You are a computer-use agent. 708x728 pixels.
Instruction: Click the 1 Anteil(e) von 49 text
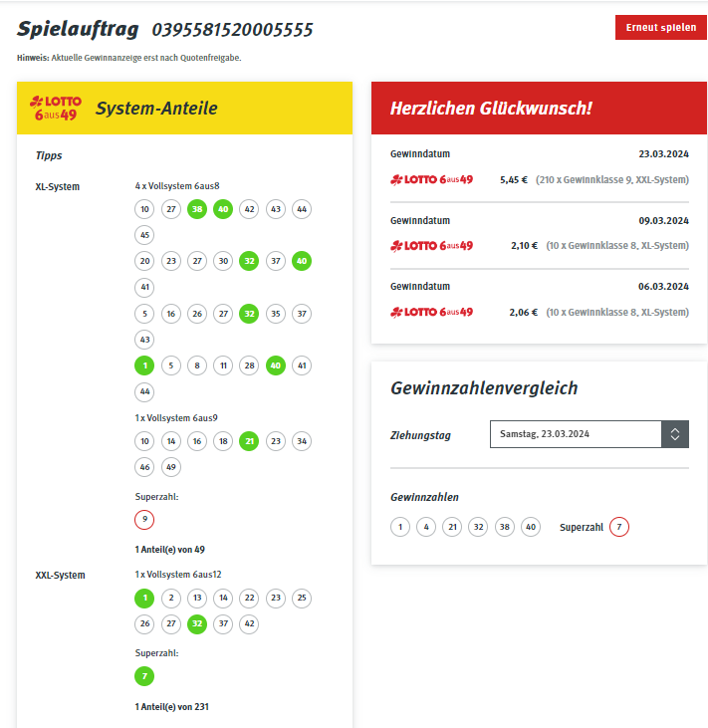[169, 550]
